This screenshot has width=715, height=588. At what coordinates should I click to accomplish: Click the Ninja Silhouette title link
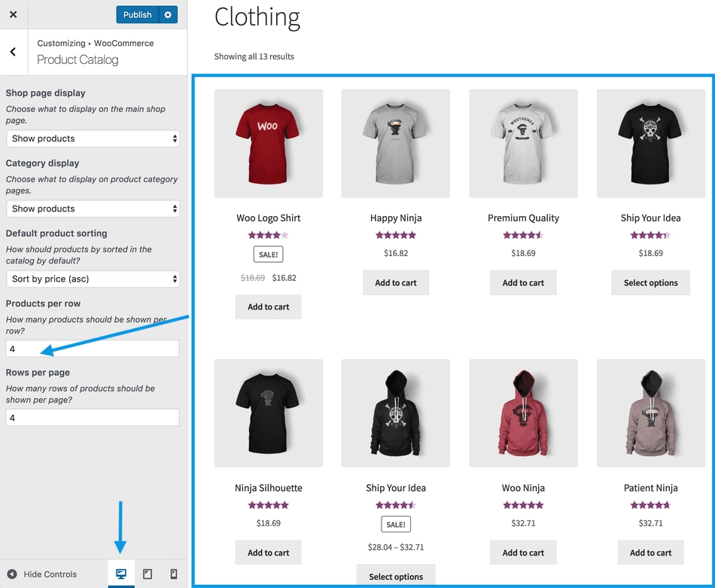(268, 488)
